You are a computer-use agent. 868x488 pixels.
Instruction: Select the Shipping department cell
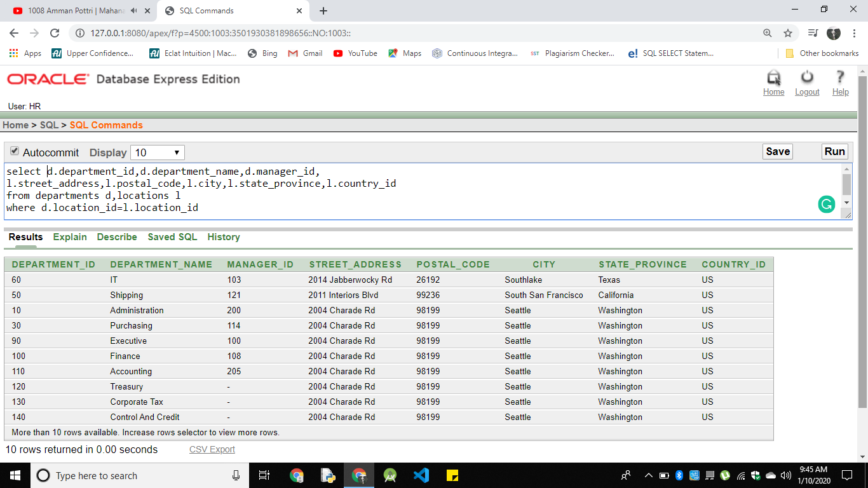(x=126, y=295)
